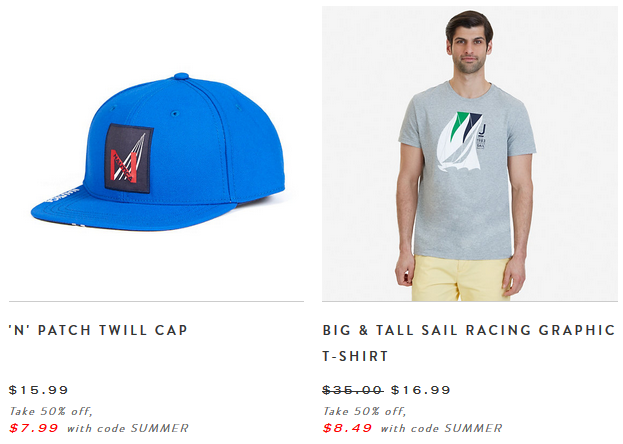623x444 pixels.
Task: Click 'Take 50% off,' text under the cap
Action: (x=50, y=411)
